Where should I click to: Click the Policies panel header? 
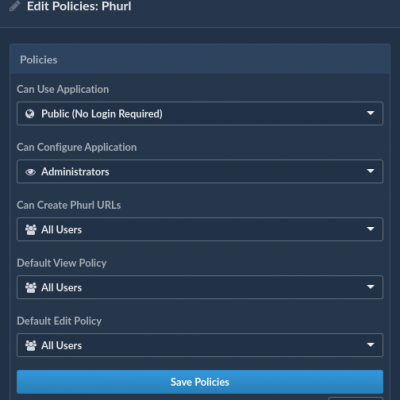(200, 59)
